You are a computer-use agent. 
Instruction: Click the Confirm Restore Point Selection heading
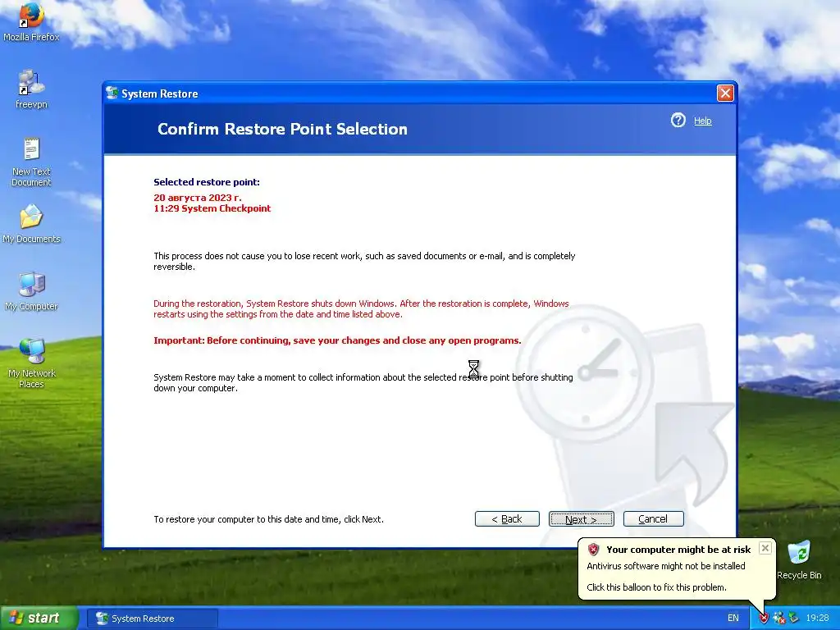click(282, 129)
